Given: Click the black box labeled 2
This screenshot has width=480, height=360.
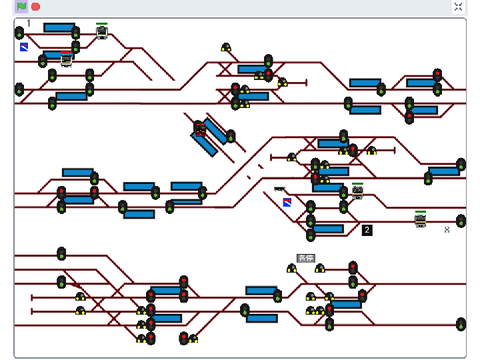Looking at the screenshot, I should coord(367,230).
